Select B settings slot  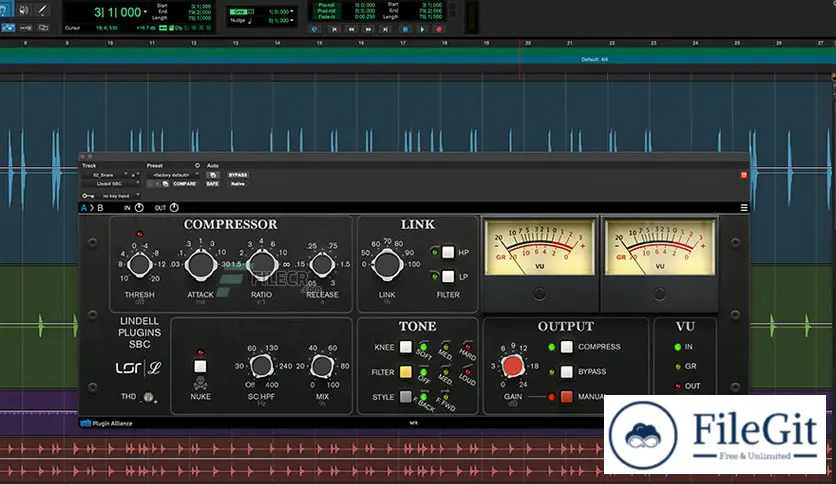coord(100,208)
